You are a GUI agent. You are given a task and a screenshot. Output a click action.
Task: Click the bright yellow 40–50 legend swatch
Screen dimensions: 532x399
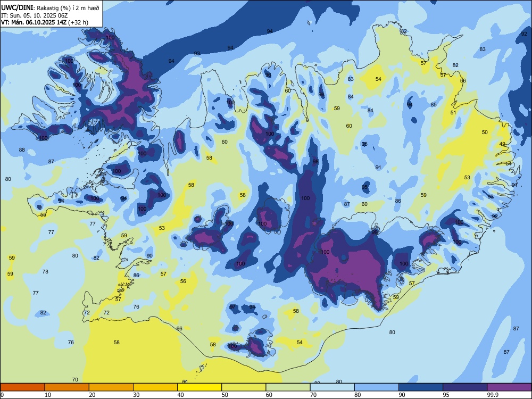pyautogui.click(x=199, y=387)
